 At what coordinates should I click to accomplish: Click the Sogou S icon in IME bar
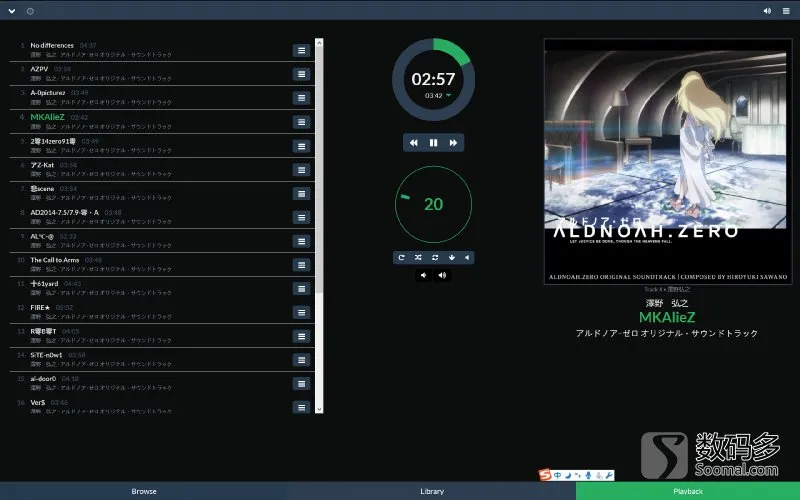coord(545,475)
